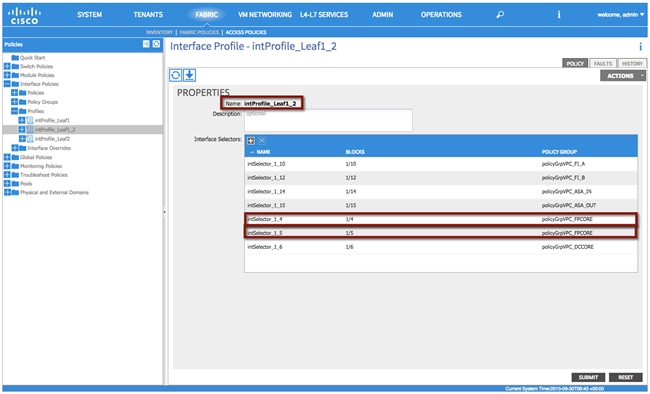650x394 pixels.
Task: Click the info icon in top bar
Action: click(x=559, y=15)
